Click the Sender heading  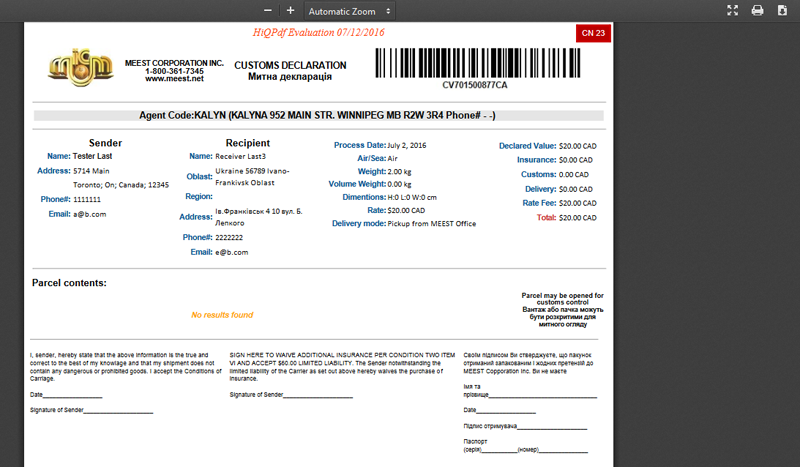(105, 143)
